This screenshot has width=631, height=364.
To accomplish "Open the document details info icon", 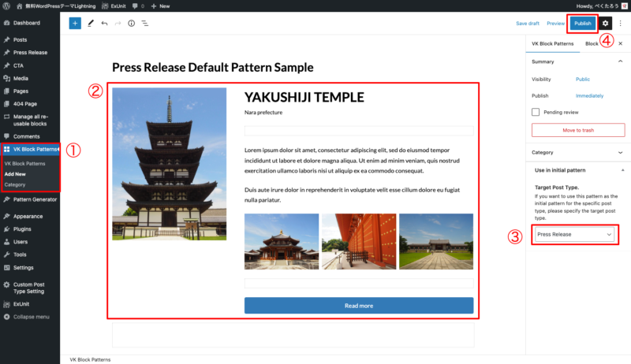I will (131, 24).
